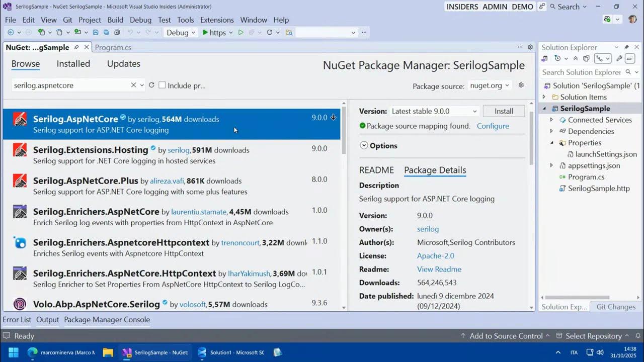Click the GitHub Copilot icon near title bar
Viewport: 644px width, 362px height.
click(607, 19)
